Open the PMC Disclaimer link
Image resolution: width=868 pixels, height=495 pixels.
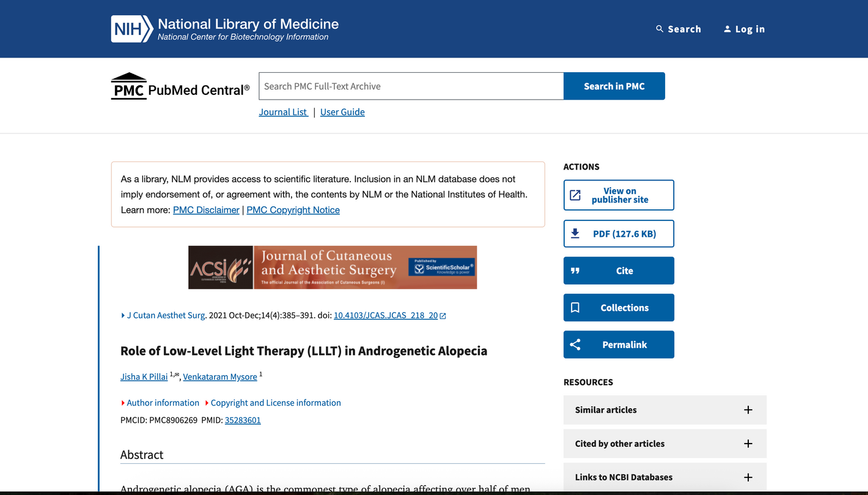point(206,210)
